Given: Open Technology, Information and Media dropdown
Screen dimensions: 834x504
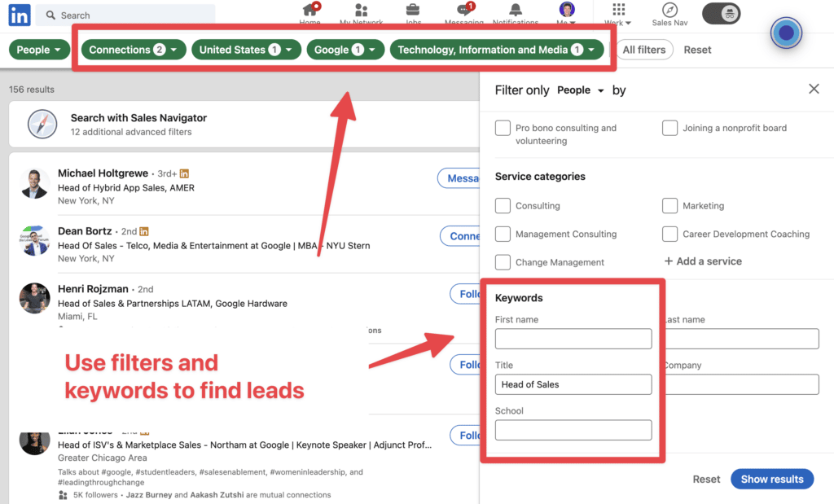Looking at the screenshot, I should pos(496,50).
